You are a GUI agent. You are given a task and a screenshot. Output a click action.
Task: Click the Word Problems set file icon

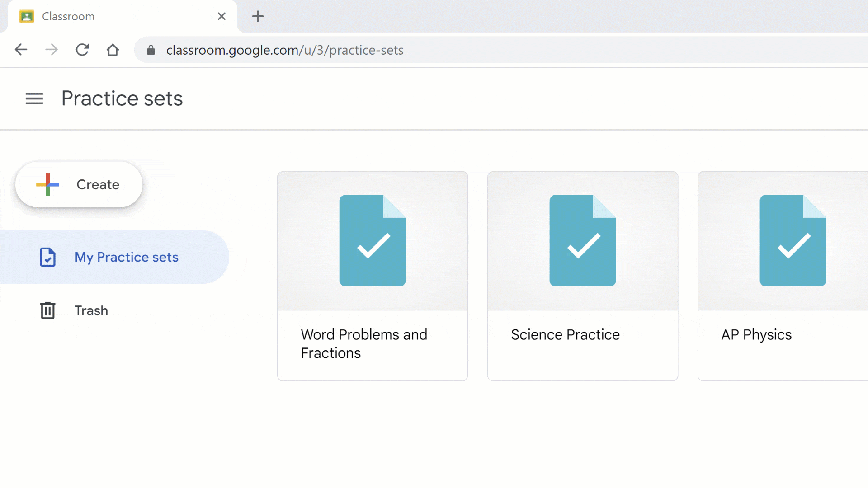click(x=373, y=240)
